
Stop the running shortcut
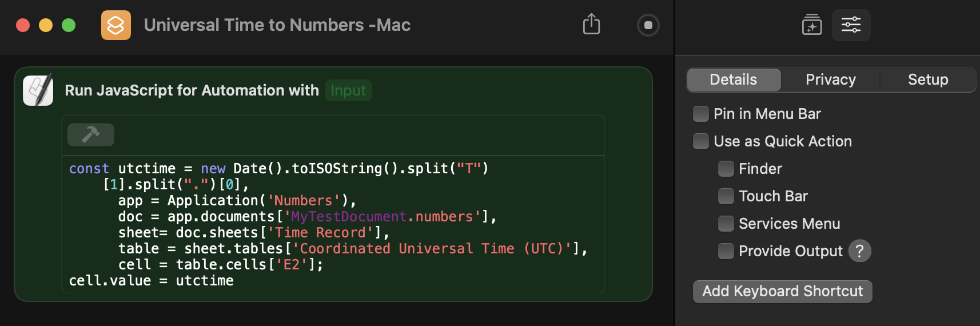tap(648, 25)
